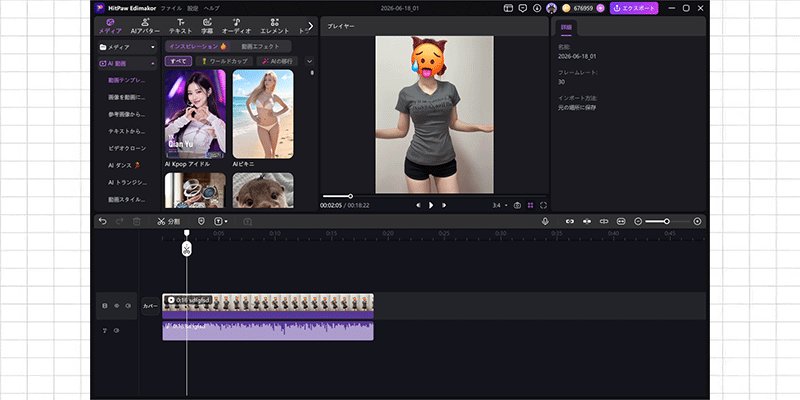This screenshot has height=400, width=800.
Task: Show more tabs with right chevron
Action: pos(311,26)
